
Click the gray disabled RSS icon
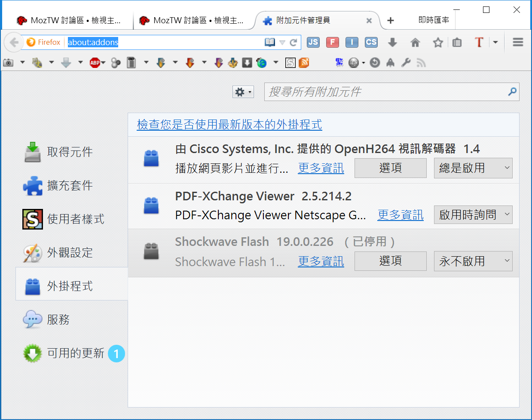tap(421, 63)
